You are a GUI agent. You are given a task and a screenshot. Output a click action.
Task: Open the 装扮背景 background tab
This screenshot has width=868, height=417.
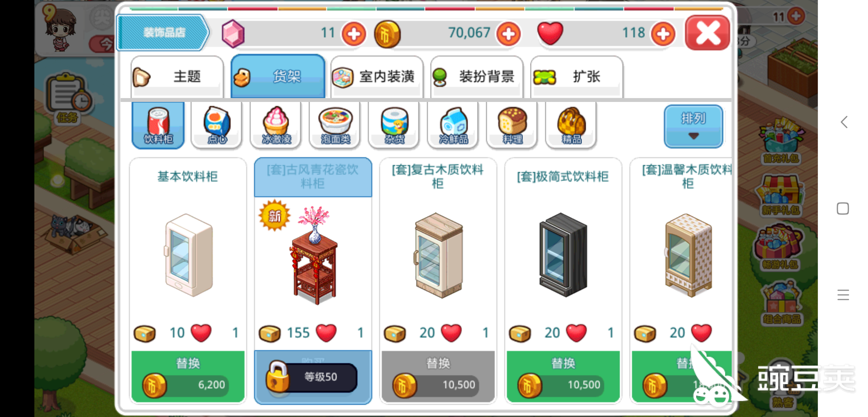pyautogui.click(x=477, y=76)
